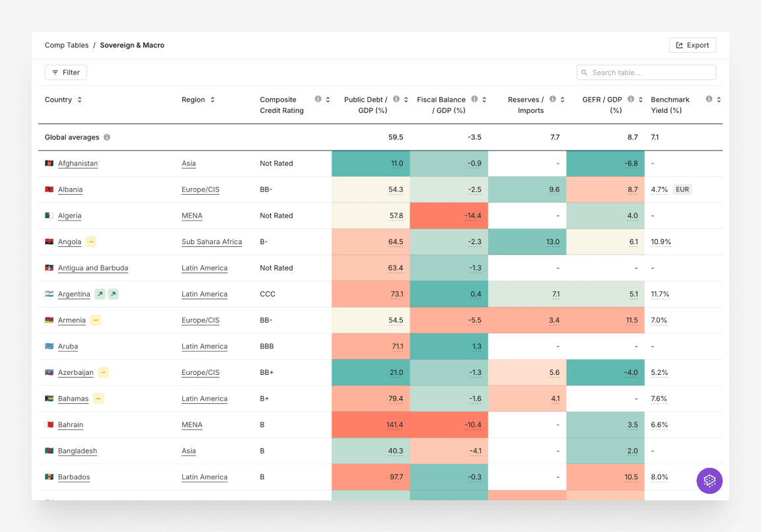Go to Comp Tables breadcrumb

[67, 46]
